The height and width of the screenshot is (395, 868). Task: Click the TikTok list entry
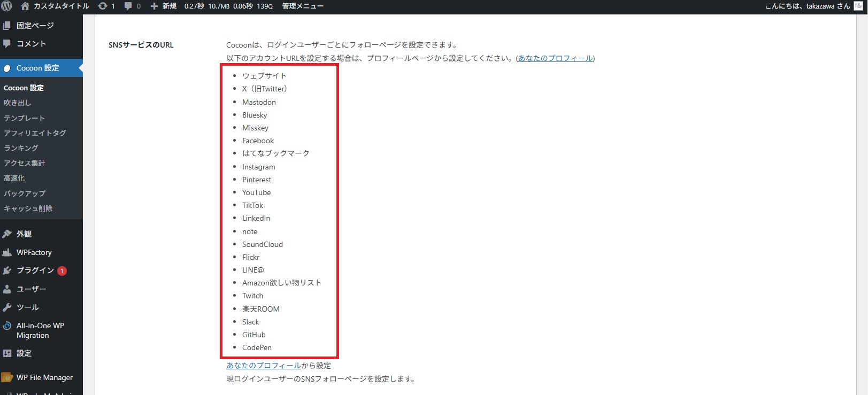click(x=252, y=205)
